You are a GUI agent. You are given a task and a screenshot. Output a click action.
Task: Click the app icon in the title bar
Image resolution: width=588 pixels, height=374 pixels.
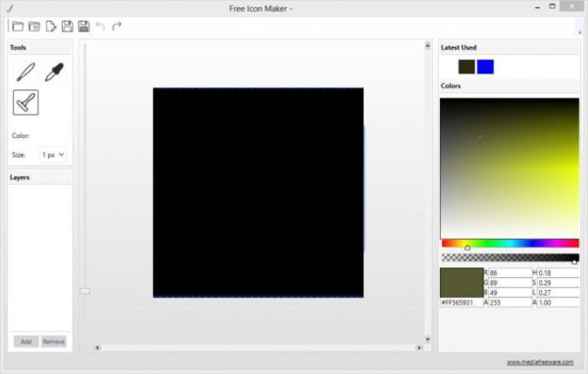click(x=10, y=8)
